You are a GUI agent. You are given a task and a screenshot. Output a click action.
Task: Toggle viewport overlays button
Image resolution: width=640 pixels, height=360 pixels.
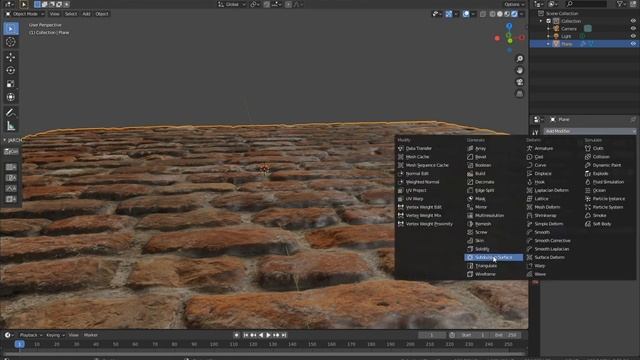click(466, 14)
